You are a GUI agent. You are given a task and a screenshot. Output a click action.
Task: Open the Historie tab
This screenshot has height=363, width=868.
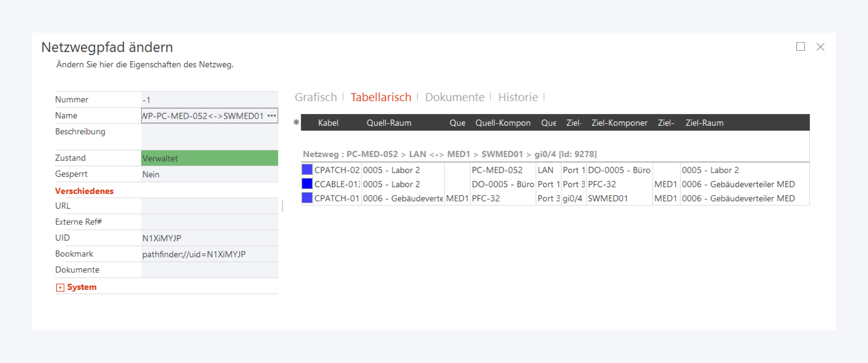point(517,97)
